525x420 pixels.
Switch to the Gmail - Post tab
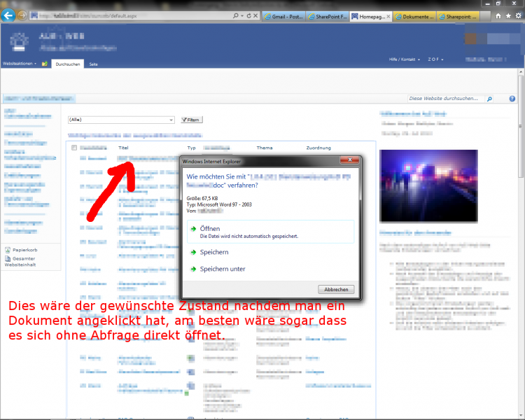pos(284,16)
